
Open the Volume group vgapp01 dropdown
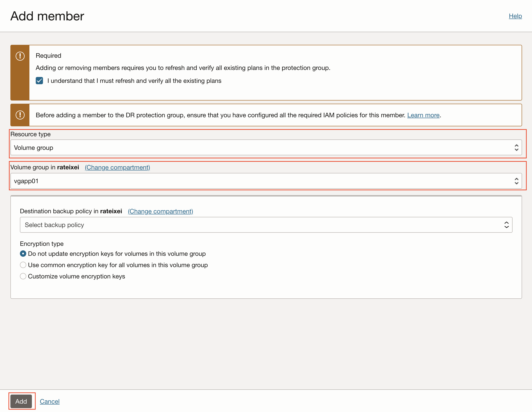pyautogui.click(x=266, y=181)
